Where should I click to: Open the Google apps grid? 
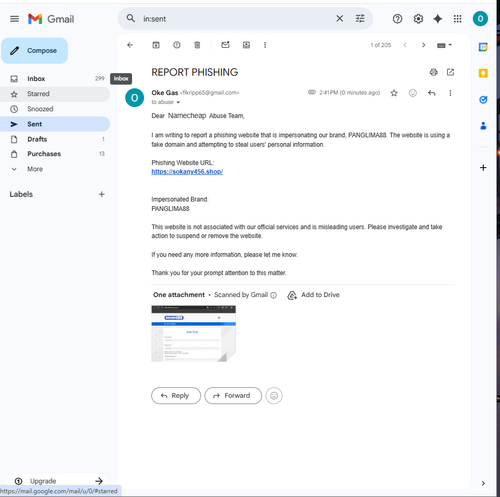point(458,19)
